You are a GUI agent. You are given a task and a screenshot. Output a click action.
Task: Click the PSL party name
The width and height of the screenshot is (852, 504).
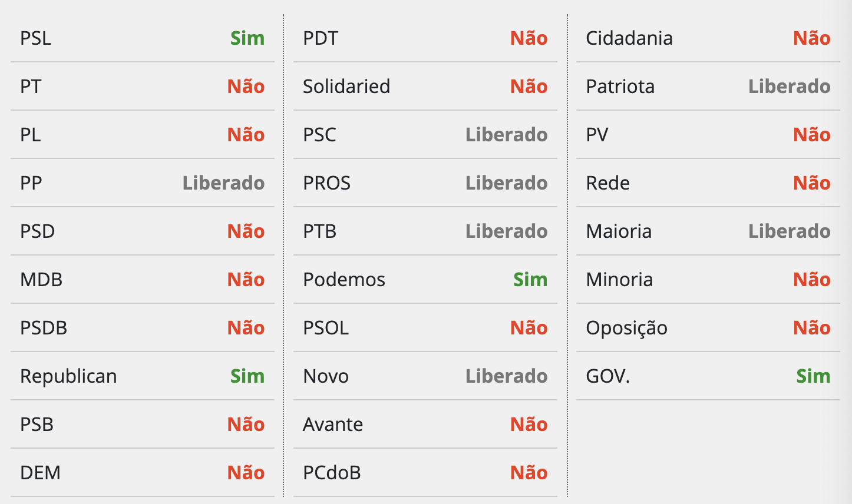point(35,38)
